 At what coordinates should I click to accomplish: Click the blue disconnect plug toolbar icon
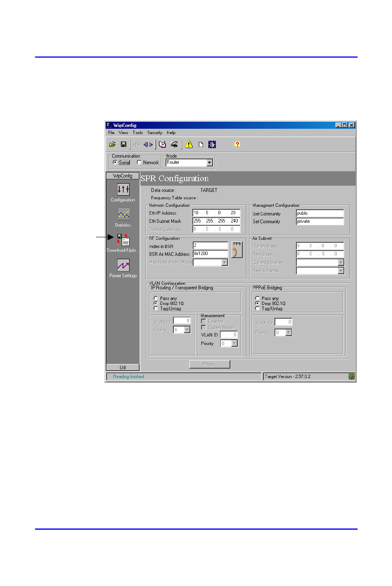point(148,144)
